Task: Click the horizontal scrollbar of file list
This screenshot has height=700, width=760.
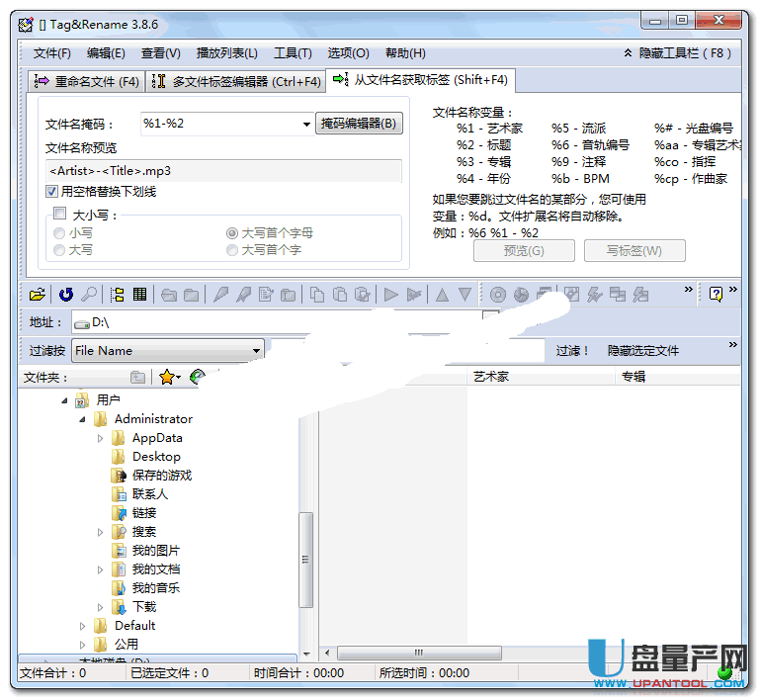Action: click(x=524, y=654)
